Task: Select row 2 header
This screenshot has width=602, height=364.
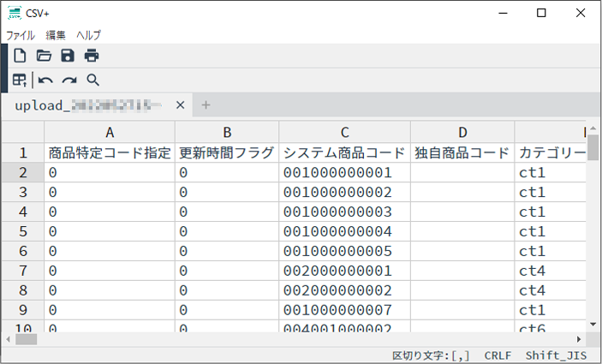Action: click(x=22, y=172)
